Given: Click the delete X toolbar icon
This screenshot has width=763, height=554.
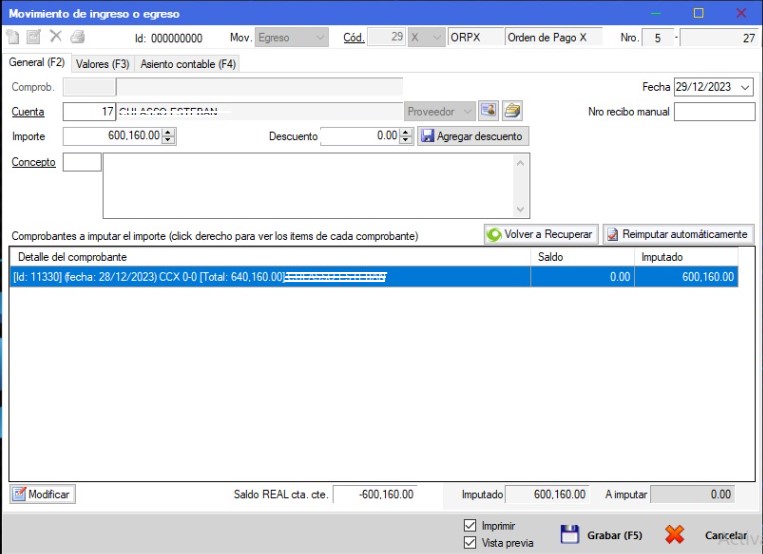Looking at the screenshot, I should click(x=56, y=38).
